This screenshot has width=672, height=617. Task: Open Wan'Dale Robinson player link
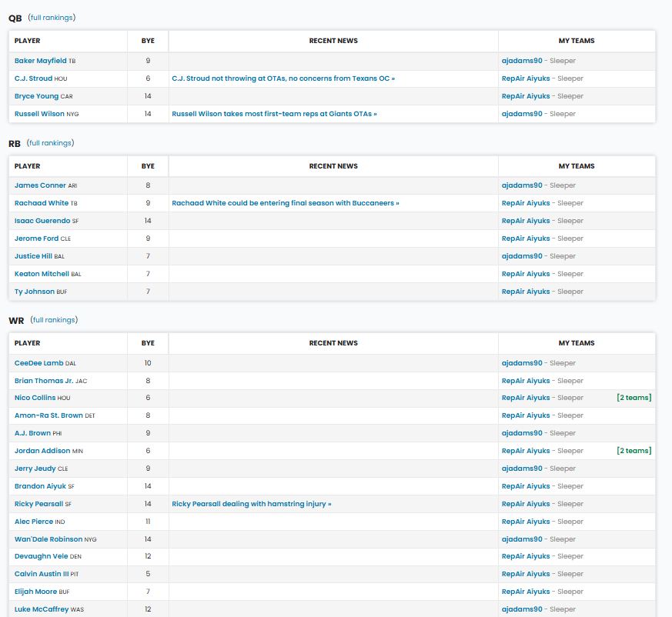click(48, 539)
